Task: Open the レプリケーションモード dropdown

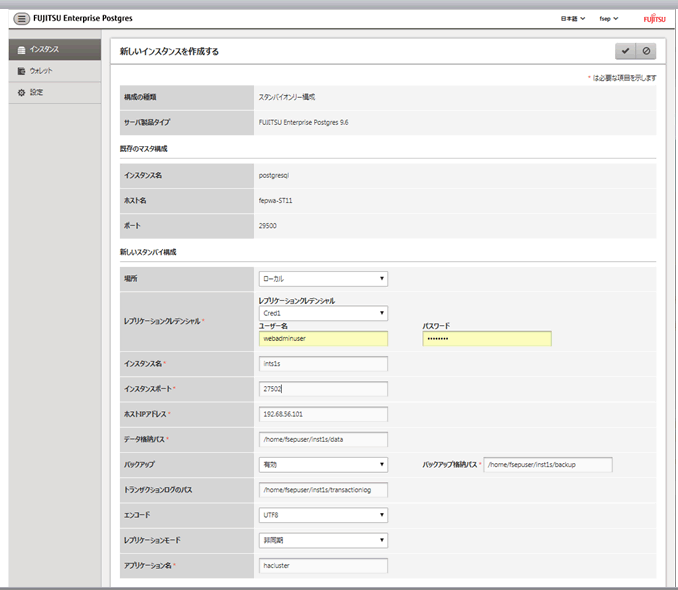Action: coord(323,540)
